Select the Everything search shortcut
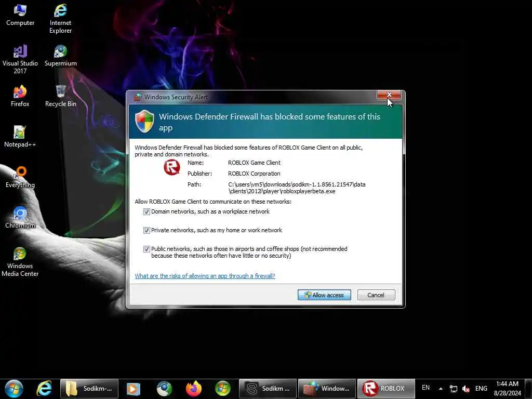Viewport: 532px width, 399px height. click(20, 177)
